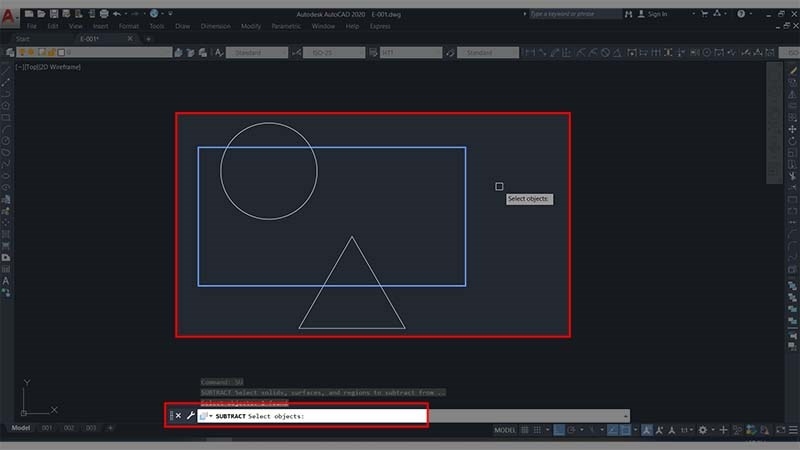Image resolution: width=800 pixels, height=450 pixels.
Task: Add a new drawing tab with plus button
Action: point(148,39)
